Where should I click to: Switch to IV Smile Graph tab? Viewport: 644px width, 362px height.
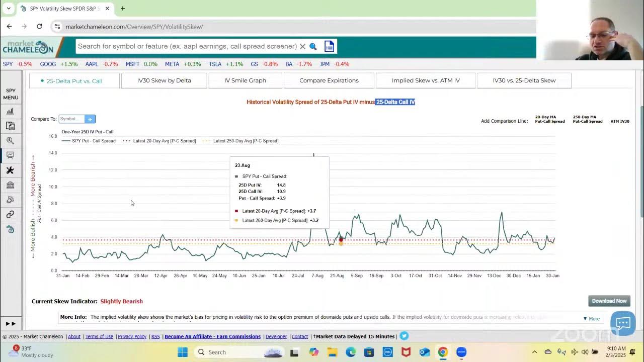[x=245, y=80]
